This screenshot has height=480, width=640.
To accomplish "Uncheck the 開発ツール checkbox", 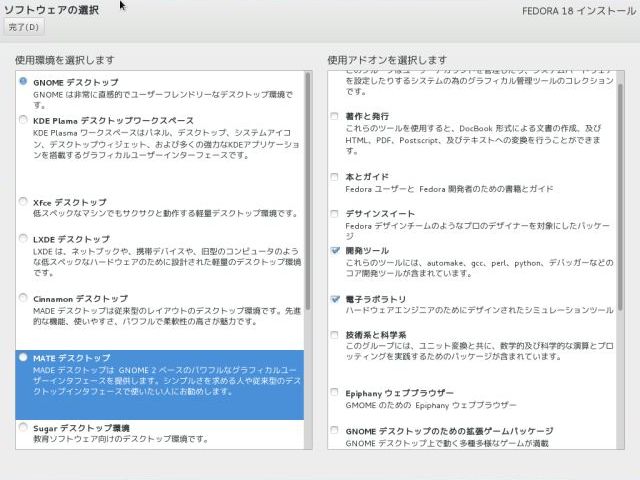I will coord(335,250).
